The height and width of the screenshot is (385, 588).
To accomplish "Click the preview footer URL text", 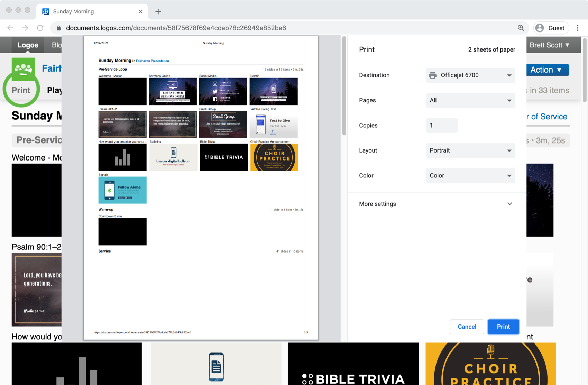I will click(142, 332).
